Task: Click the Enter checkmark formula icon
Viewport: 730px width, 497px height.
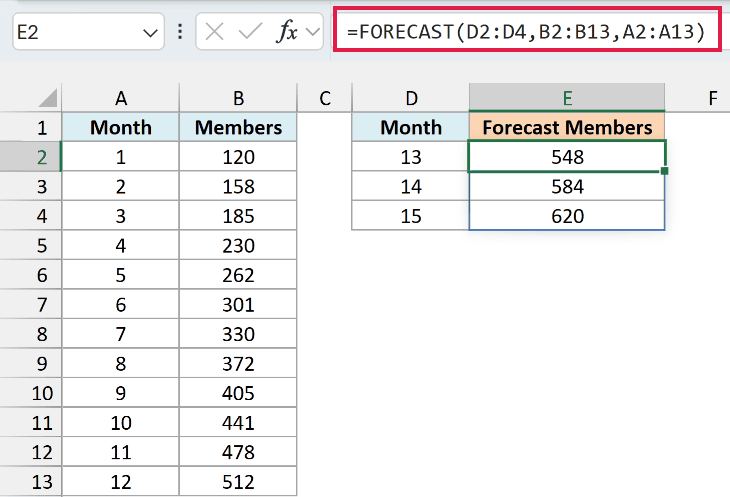Action: pos(250,32)
